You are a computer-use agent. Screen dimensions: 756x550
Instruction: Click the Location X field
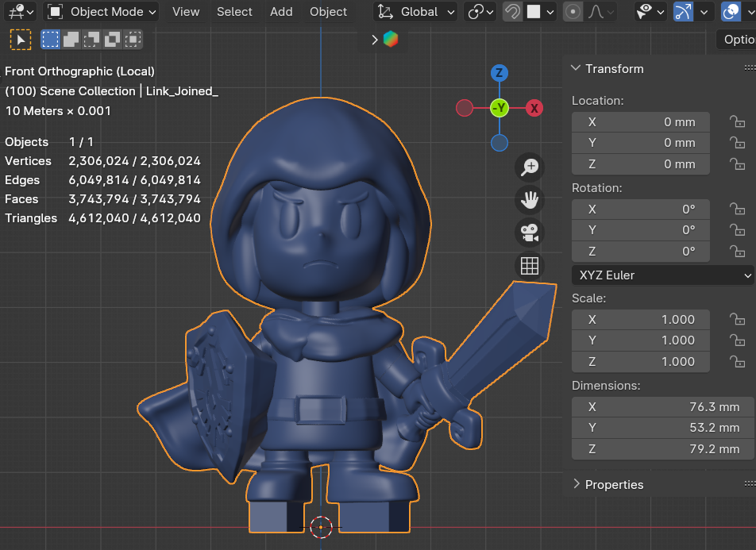[x=640, y=122]
